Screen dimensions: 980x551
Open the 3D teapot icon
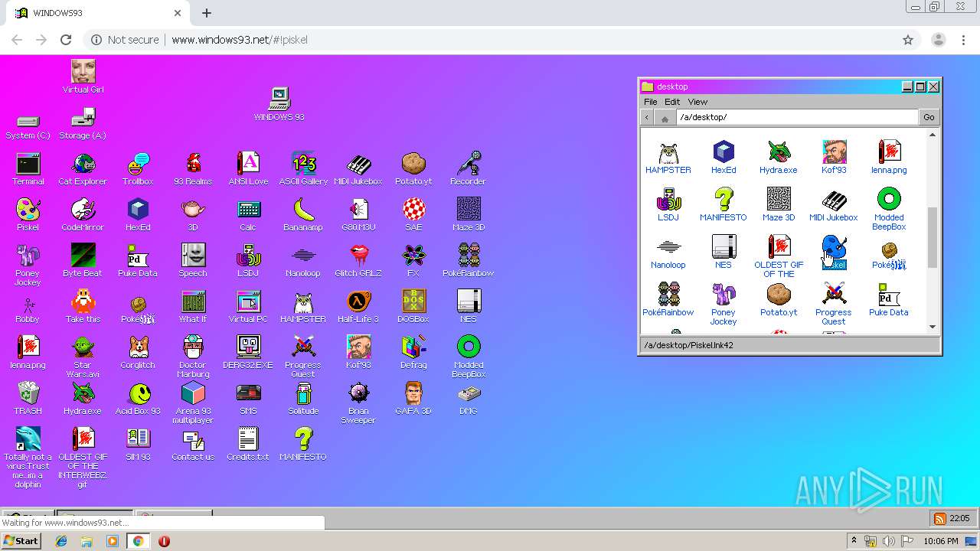pos(193,215)
